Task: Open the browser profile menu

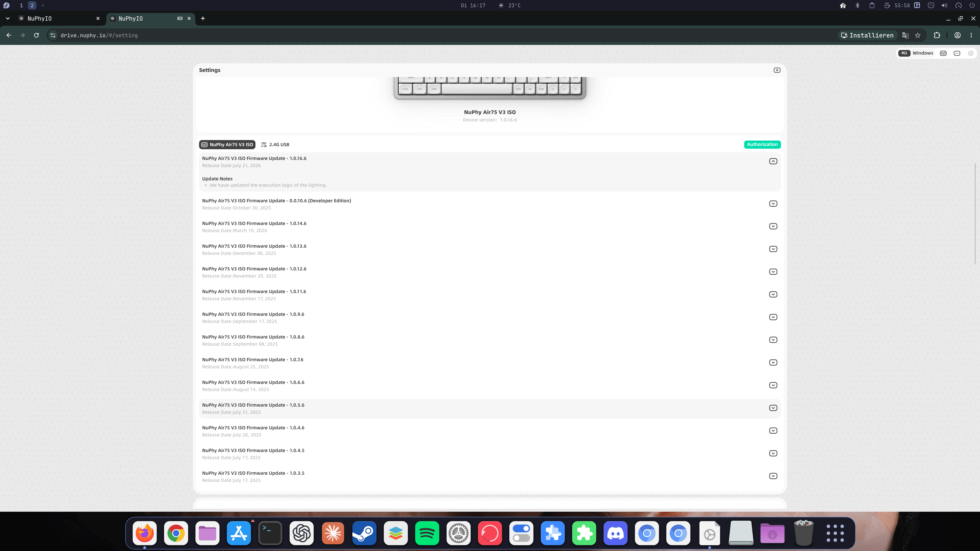Action: coord(957,35)
